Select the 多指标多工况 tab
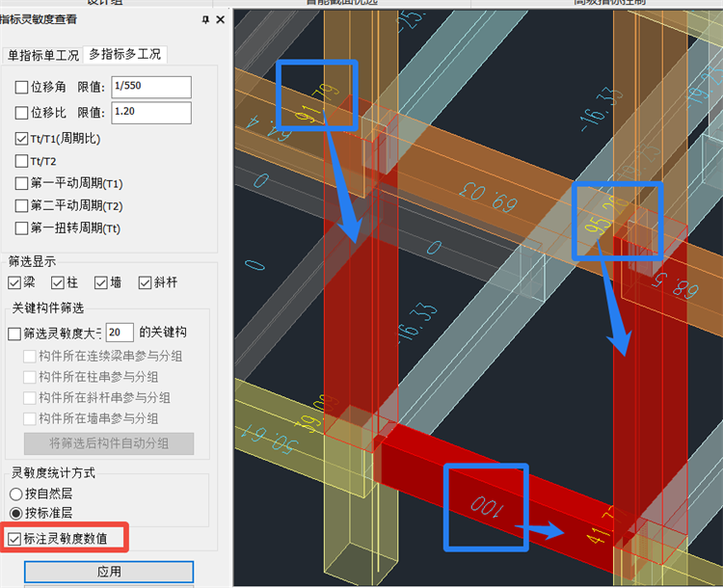 tap(125, 55)
